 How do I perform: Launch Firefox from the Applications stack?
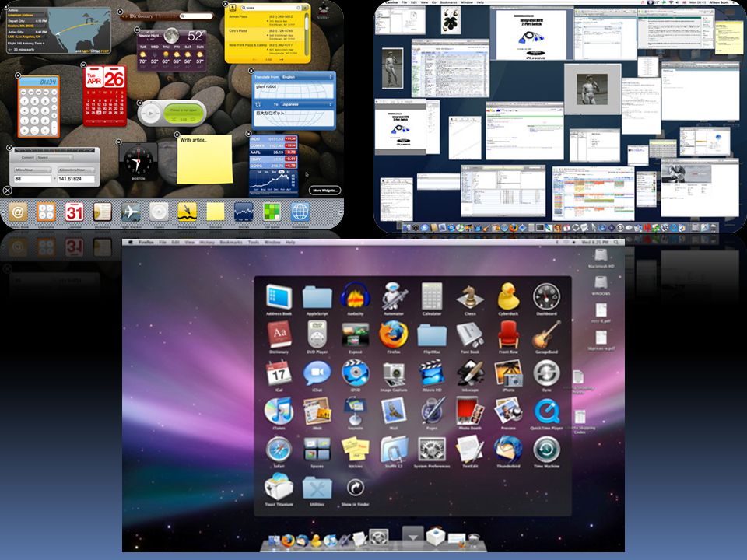394,334
